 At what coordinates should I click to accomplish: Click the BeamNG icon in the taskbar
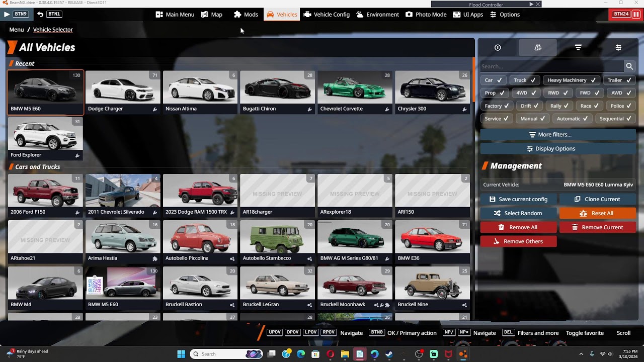click(462, 354)
